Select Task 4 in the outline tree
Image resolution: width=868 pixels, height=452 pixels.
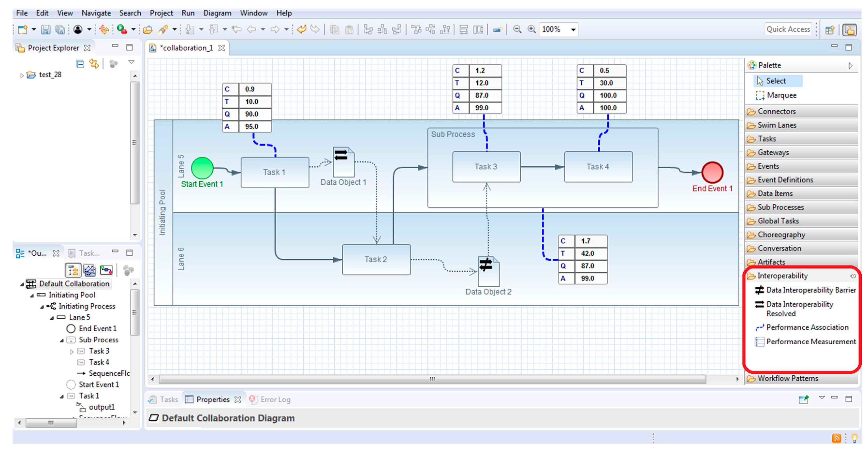(99, 362)
